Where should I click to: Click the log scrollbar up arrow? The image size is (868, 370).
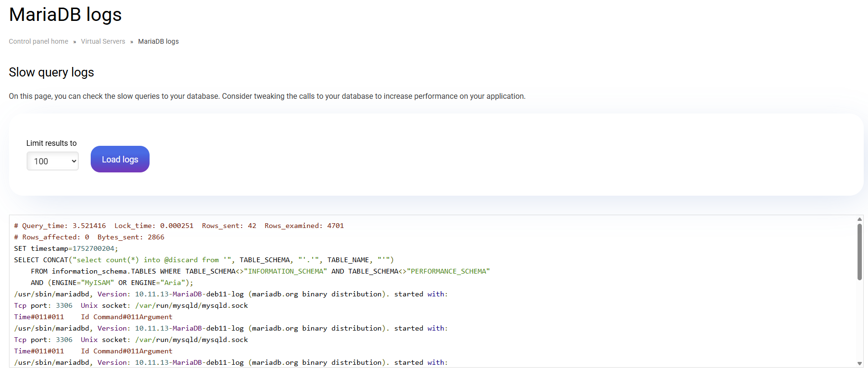pyautogui.click(x=859, y=219)
